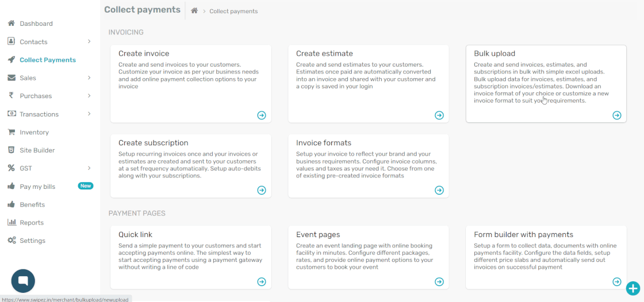Click the arrow icon on Create invoice card
Image resolution: width=644 pixels, height=302 pixels.
[262, 115]
